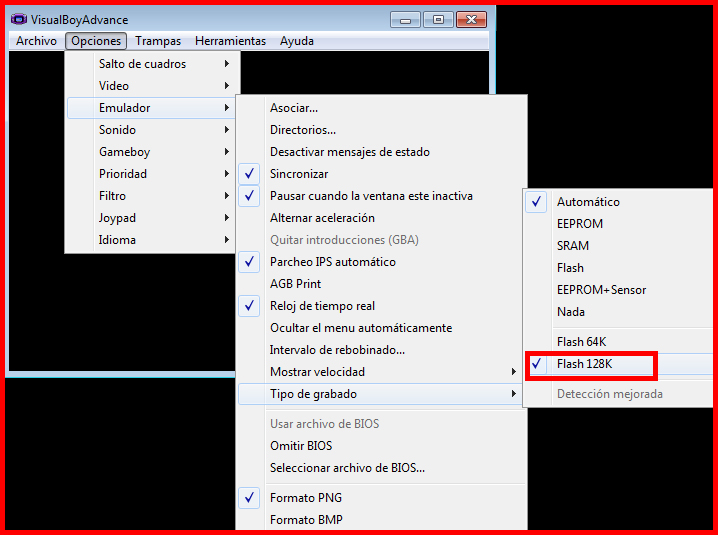Choose Flash 64K size
Image resolution: width=718 pixels, height=535 pixels.
619,342
